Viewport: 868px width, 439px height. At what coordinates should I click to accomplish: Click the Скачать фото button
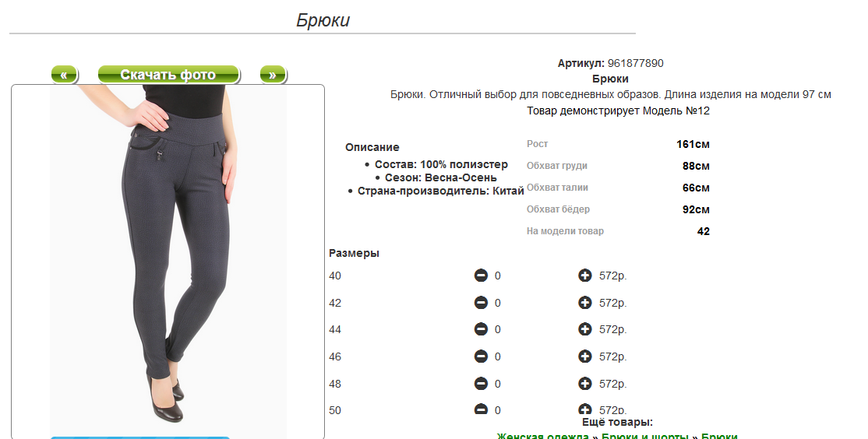click(169, 75)
